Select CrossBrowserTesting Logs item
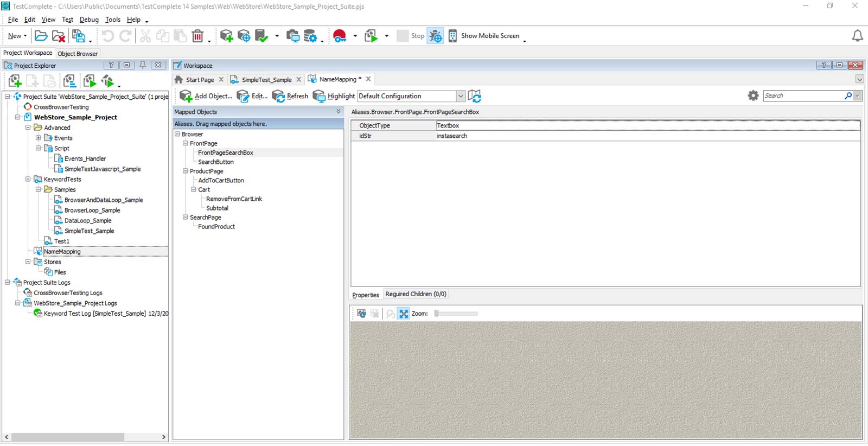 [68, 292]
